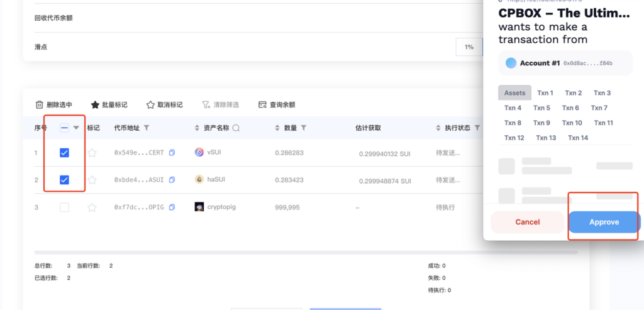The width and height of the screenshot is (644, 310).
Task: Switch to the Assets tab
Action: click(514, 93)
